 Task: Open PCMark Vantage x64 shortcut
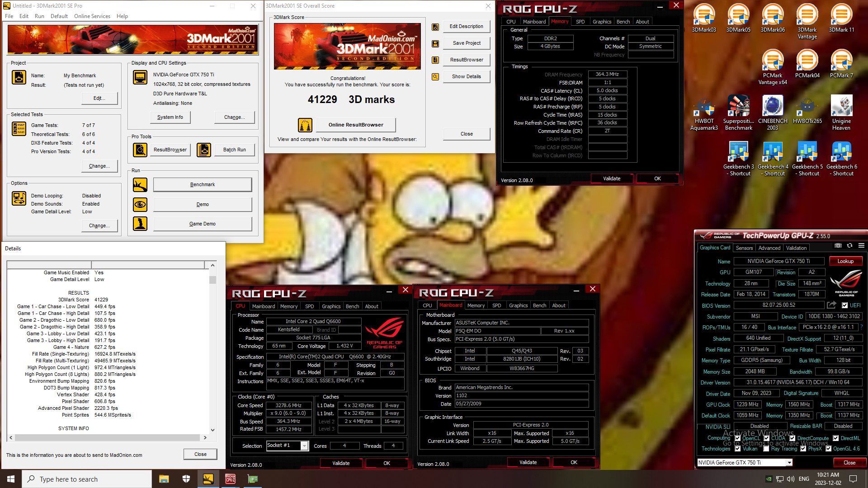pos(773,67)
